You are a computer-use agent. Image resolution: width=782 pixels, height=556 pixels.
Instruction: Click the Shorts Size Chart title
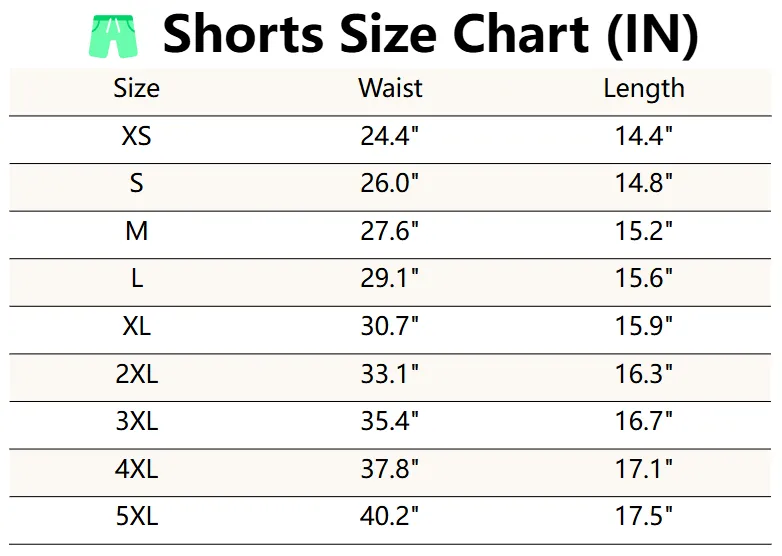coord(430,35)
